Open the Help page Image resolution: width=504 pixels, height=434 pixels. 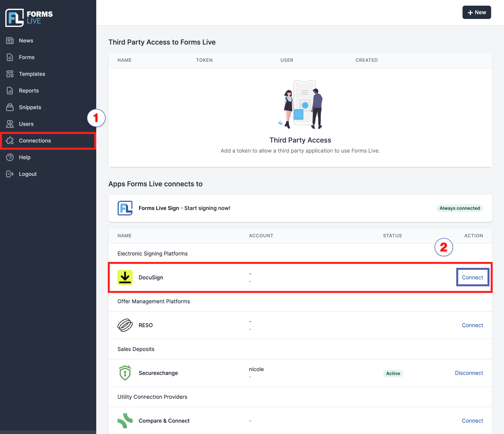(x=48, y=157)
